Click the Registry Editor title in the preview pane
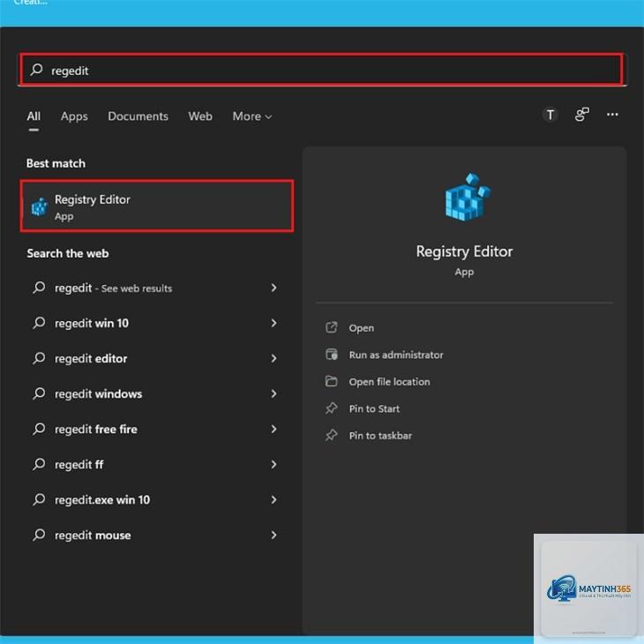This screenshot has height=644, width=644. pos(465,251)
